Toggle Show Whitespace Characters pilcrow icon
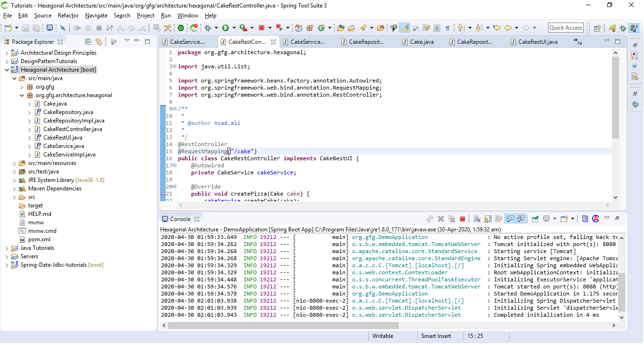The image size is (644, 345). [x=447, y=28]
